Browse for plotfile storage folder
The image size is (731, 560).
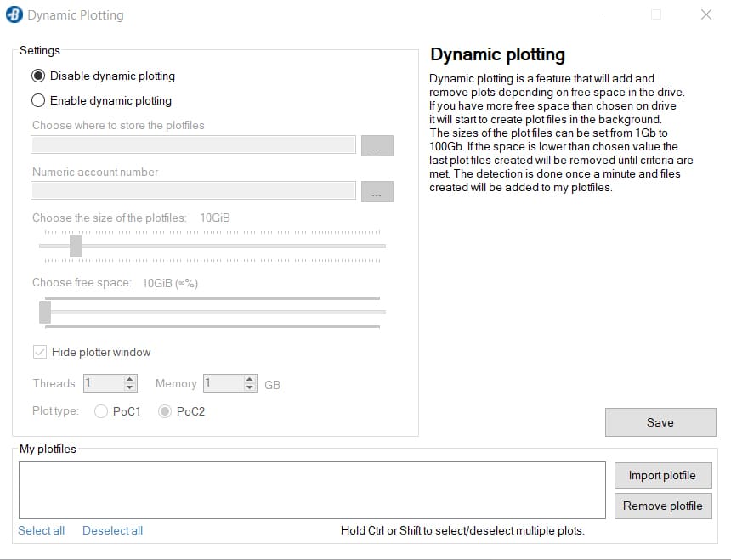pos(377,146)
